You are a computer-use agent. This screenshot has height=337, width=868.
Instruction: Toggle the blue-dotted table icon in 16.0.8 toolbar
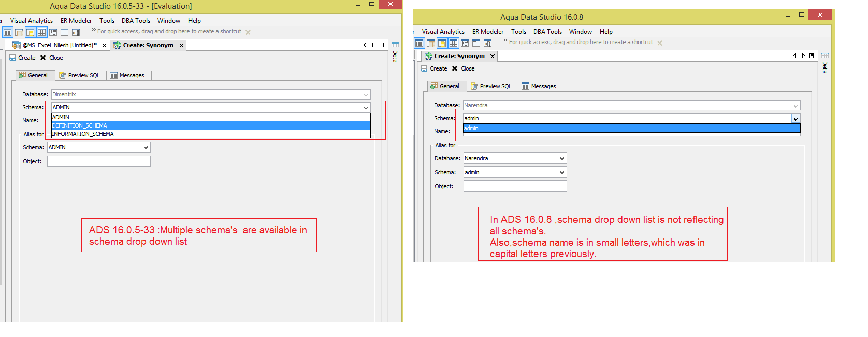click(x=419, y=43)
